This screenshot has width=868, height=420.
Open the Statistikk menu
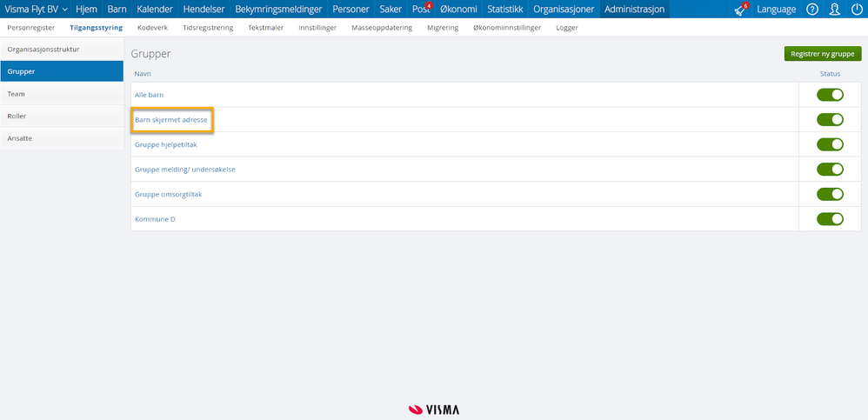tap(505, 10)
